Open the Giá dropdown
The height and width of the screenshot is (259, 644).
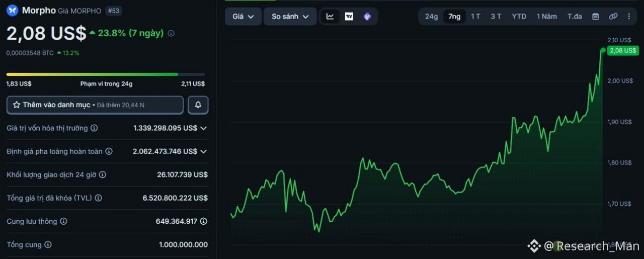point(243,17)
